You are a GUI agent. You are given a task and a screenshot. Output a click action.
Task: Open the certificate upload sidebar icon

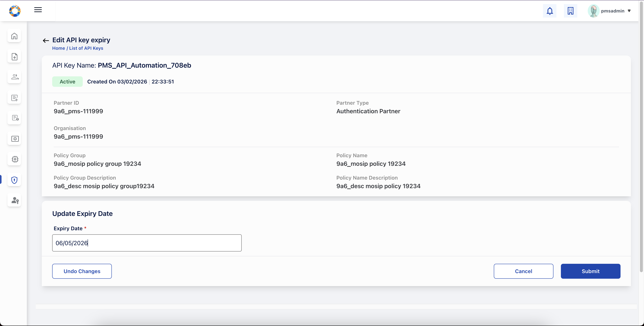(14, 56)
